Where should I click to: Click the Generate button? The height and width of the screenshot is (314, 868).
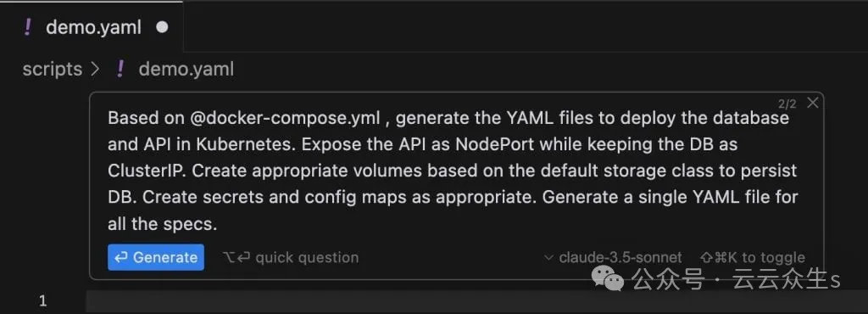click(156, 257)
